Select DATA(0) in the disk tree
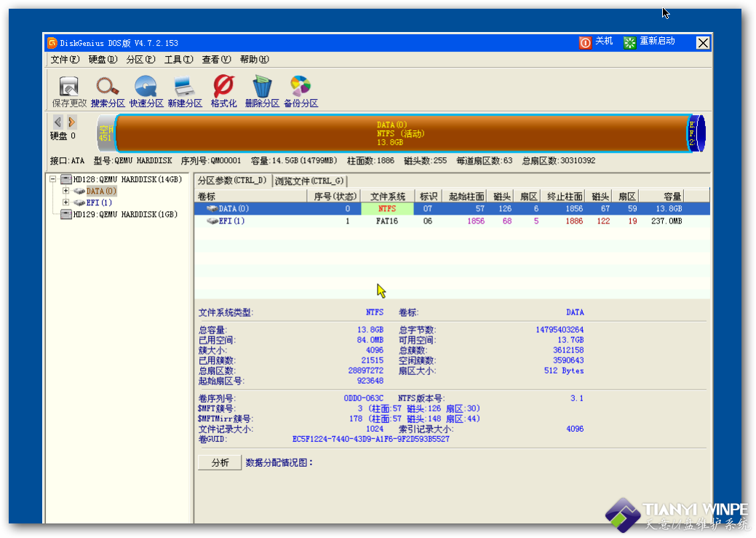This screenshot has height=538, width=756. pyautogui.click(x=101, y=191)
